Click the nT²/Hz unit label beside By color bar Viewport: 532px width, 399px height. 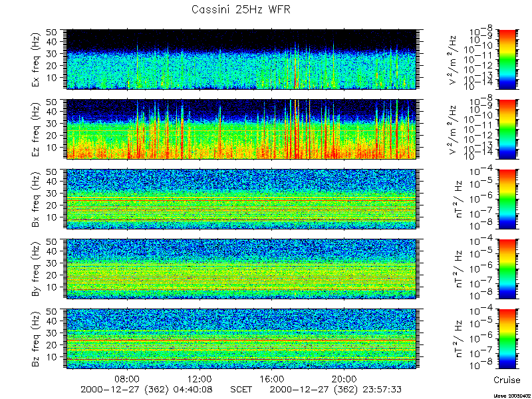(x=458, y=269)
